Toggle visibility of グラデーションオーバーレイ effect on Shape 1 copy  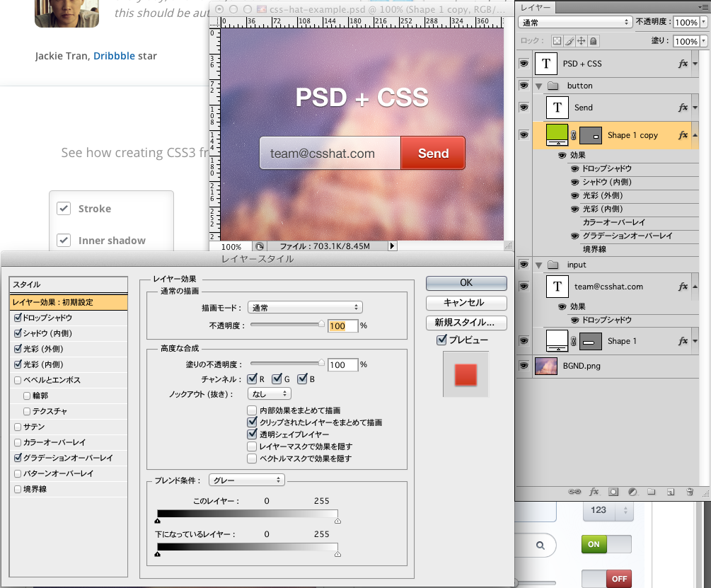(574, 236)
